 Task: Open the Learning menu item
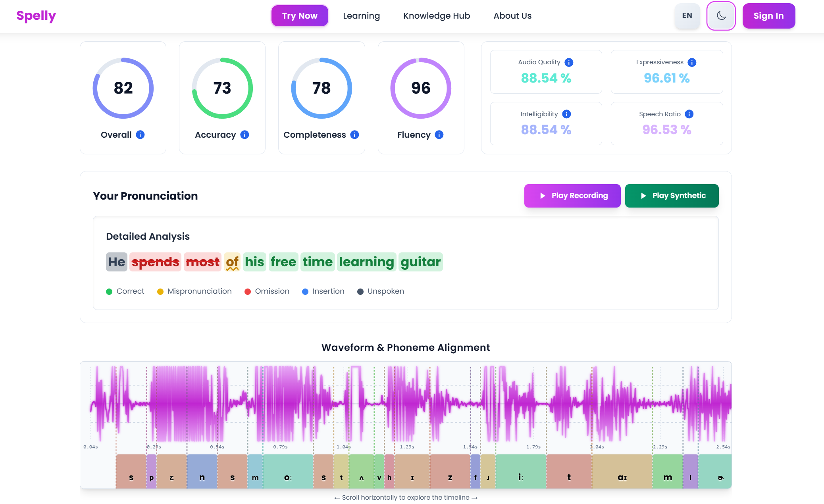[361, 16]
